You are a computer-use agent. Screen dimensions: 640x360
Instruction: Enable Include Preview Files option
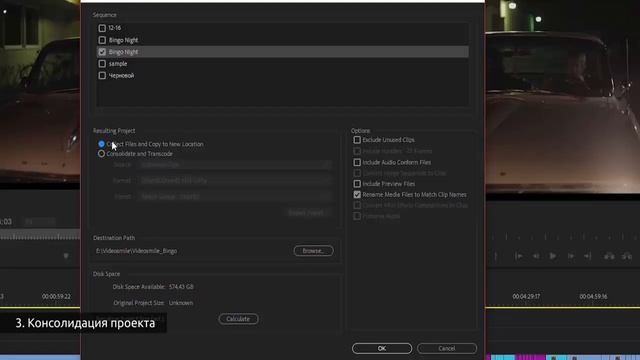(x=357, y=184)
